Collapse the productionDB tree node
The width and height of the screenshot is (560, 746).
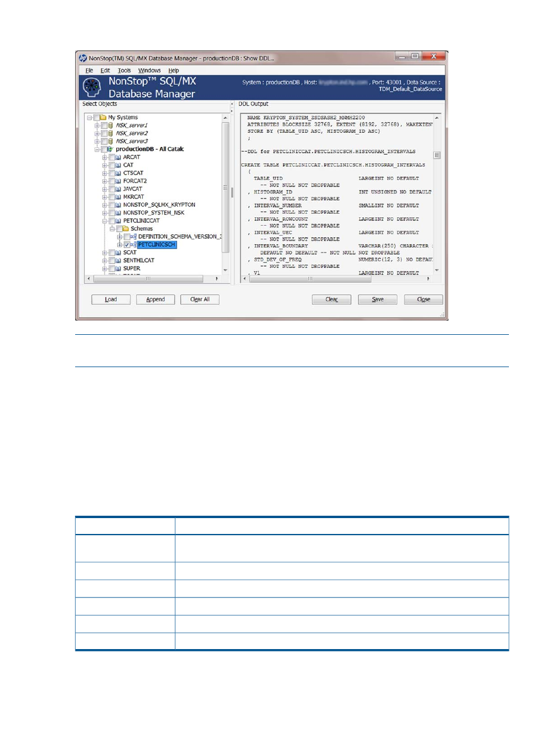pos(97,149)
